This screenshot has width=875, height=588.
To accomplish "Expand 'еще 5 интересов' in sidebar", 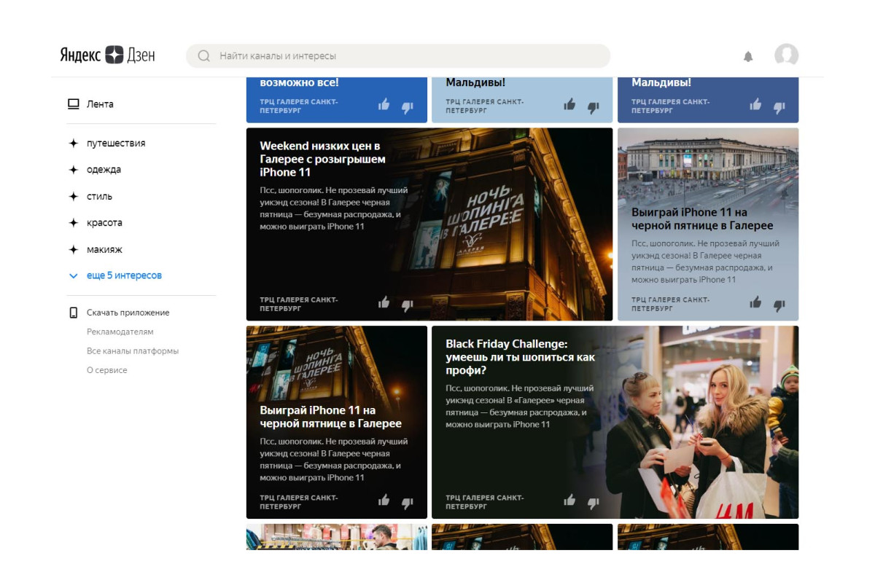I will tap(115, 276).
